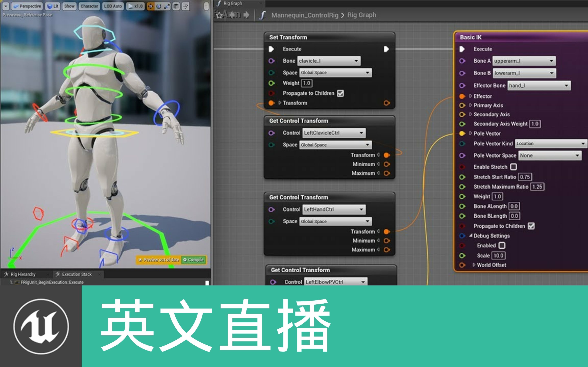Viewport: 588px width, 367px height.
Task: Click the scale gizmo icon
Action: pyautogui.click(x=167, y=6)
